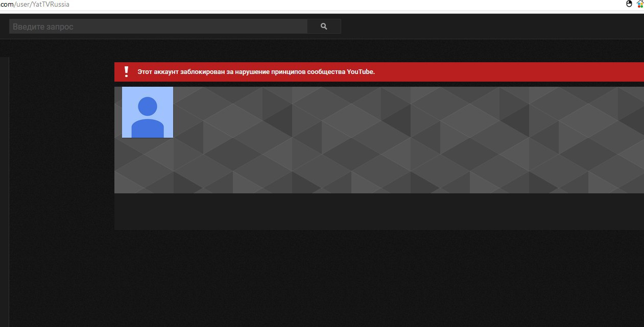
Task: Click the 'com/user/YatTVRussia' address bar text
Action: click(35, 4)
